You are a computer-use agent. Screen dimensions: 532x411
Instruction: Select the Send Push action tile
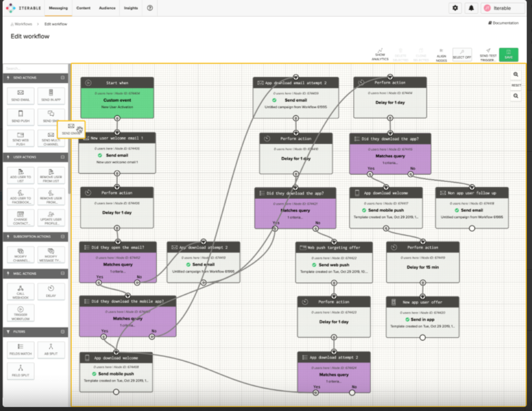tap(21, 116)
